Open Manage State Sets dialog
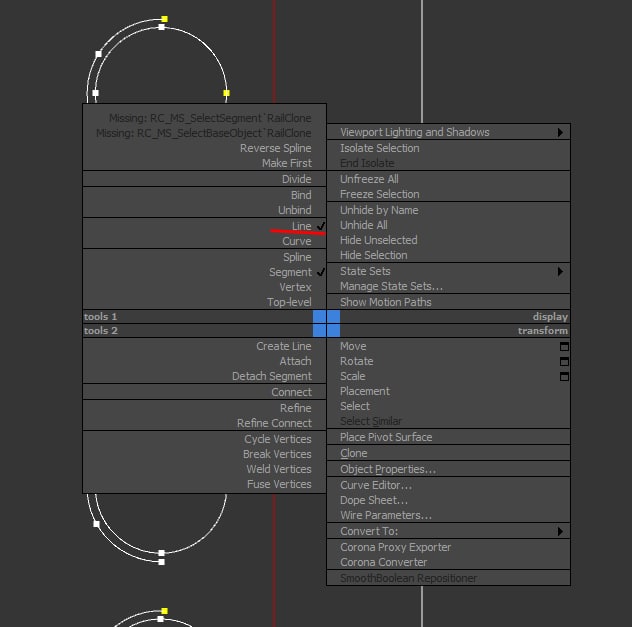This screenshot has height=627, width=632. (391, 287)
